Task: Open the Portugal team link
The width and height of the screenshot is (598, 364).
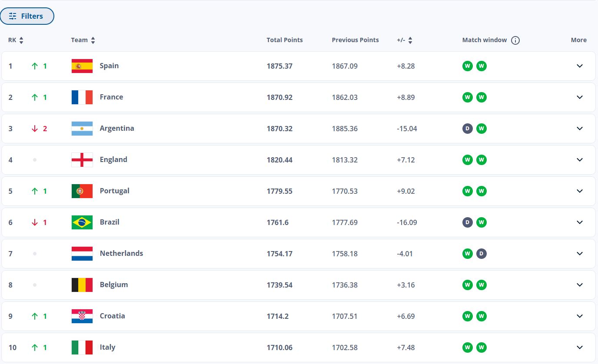Action: click(x=115, y=191)
